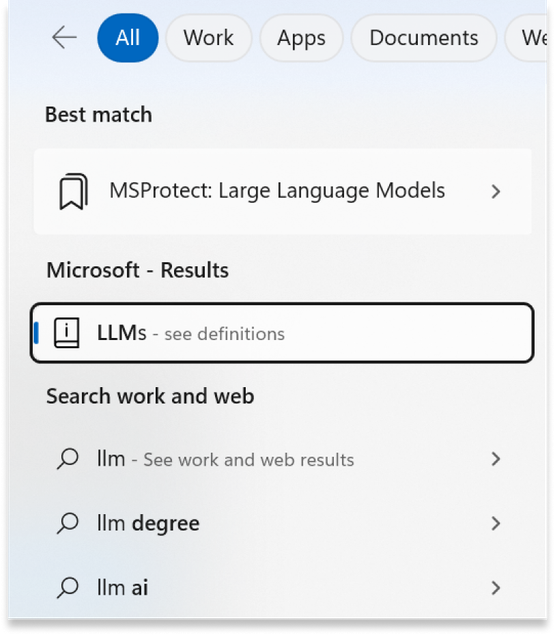Open LLMs see definitions result
Screen dimensions: 555x635
point(282,333)
